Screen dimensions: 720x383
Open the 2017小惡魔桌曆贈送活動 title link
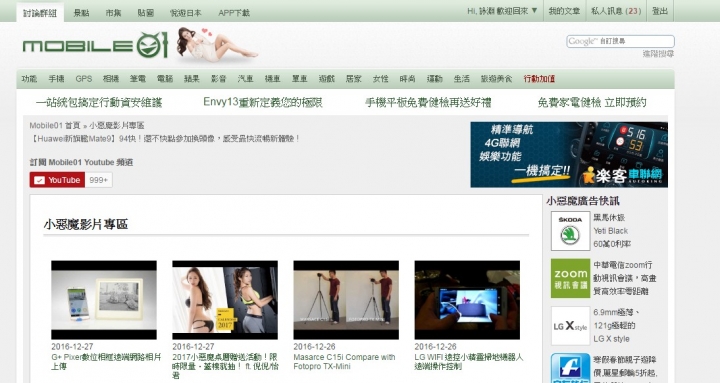225,366
